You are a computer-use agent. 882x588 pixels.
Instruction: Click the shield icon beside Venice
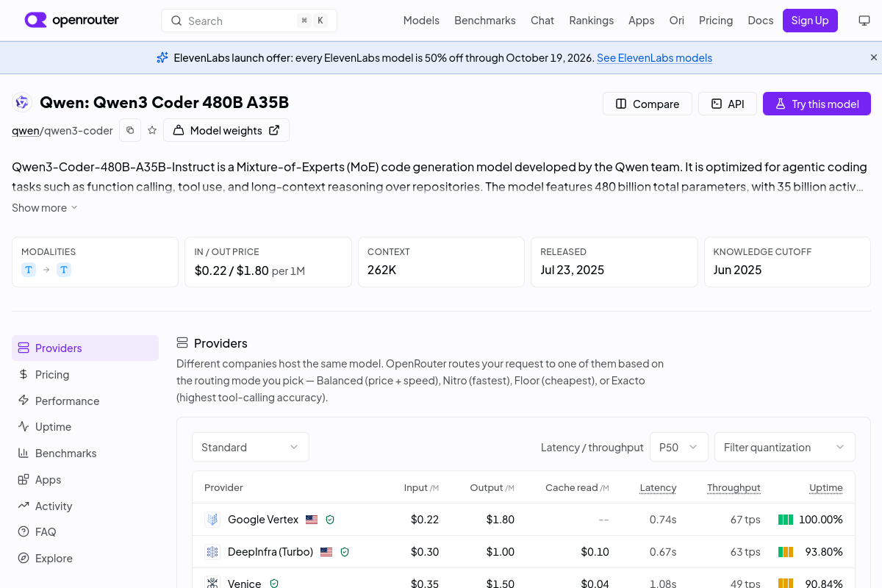pyautogui.click(x=274, y=584)
